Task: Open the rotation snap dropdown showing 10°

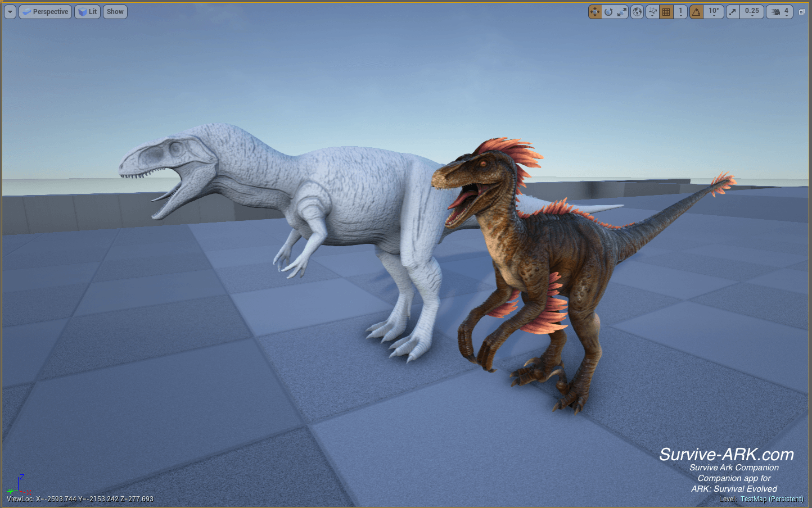Action: [714, 12]
